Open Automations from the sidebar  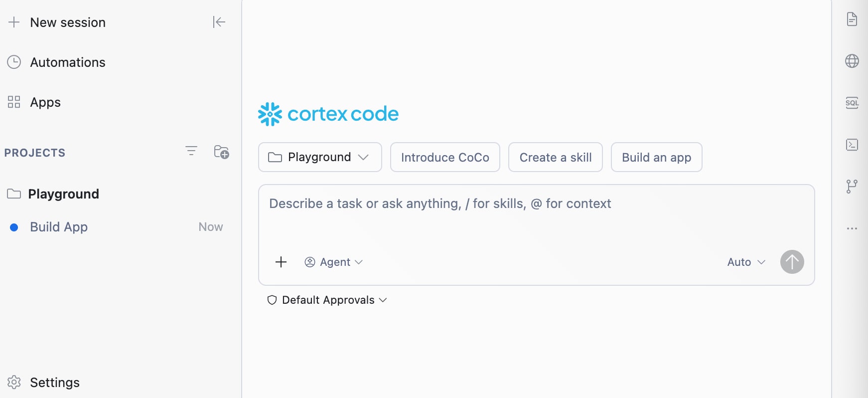pos(56,62)
